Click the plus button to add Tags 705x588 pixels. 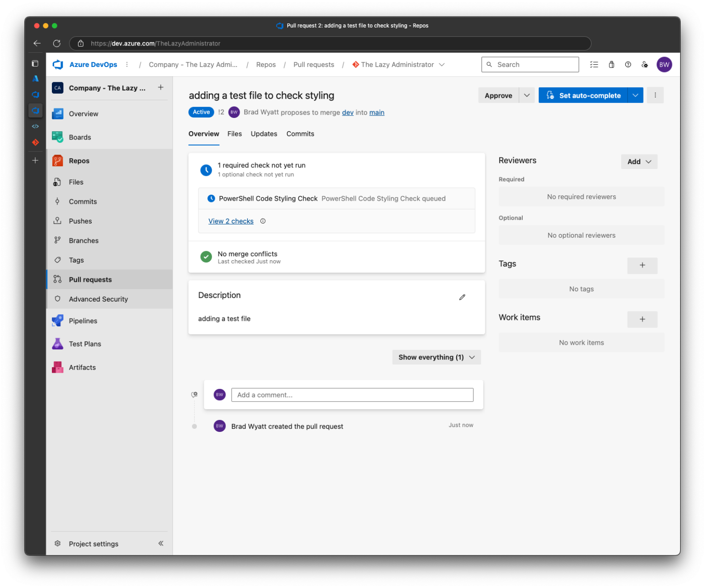[642, 265]
